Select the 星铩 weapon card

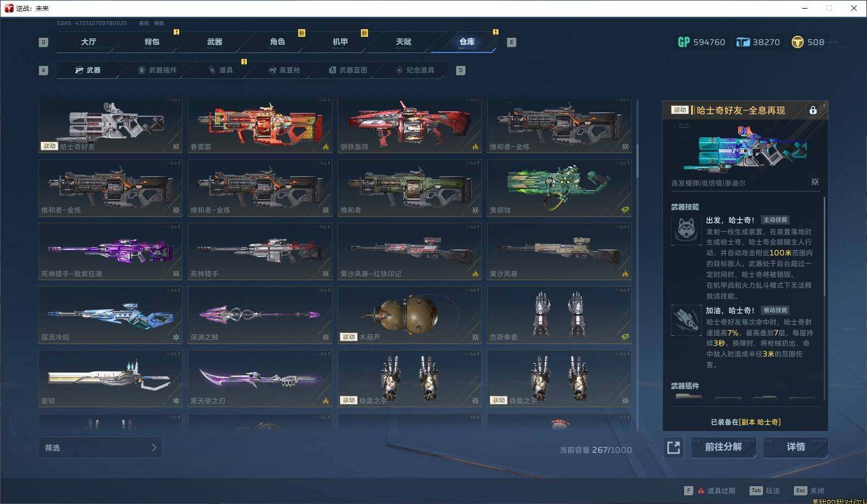pos(110,379)
